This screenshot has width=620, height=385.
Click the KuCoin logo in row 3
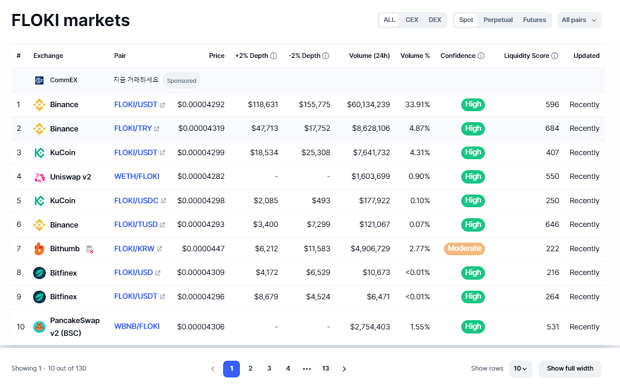coord(39,153)
